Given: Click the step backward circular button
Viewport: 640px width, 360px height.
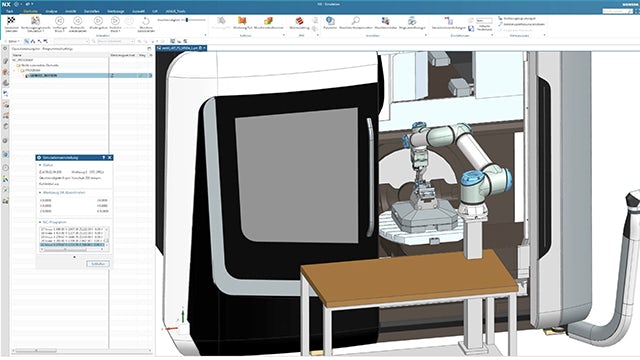Looking at the screenshot, I should click(60, 20).
